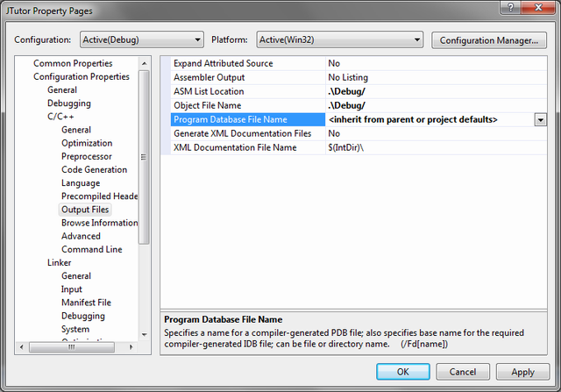
Task: Open the Program Database File Name value dropdown arrow
Action: pyautogui.click(x=541, y=119)
